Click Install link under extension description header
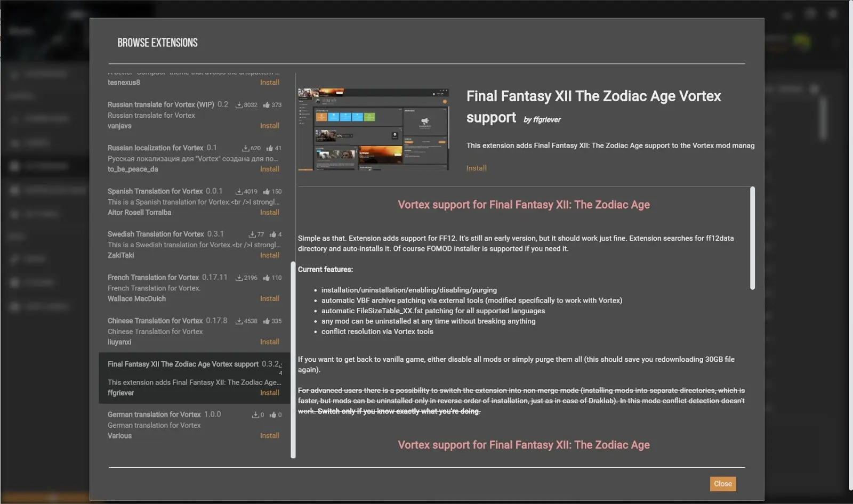Screen dimensions: 853x504 click(476, 168)
